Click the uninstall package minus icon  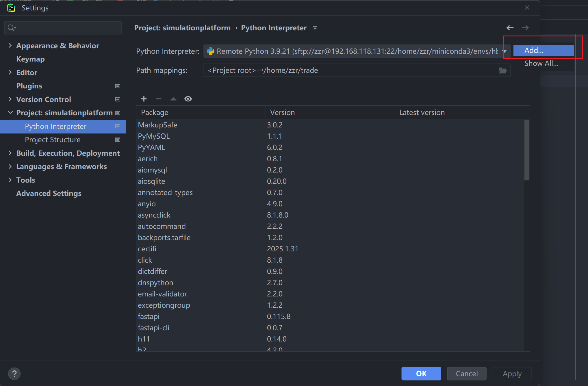158,99
